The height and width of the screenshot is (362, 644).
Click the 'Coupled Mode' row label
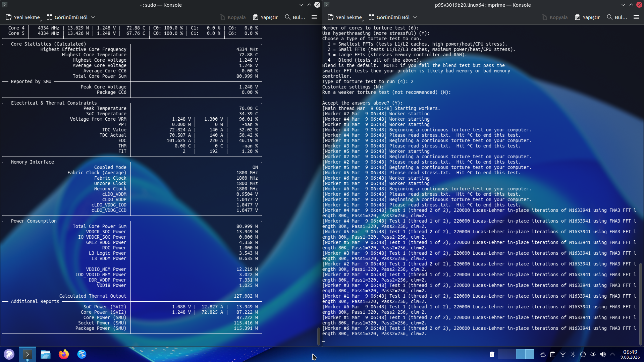click(110, 167)
